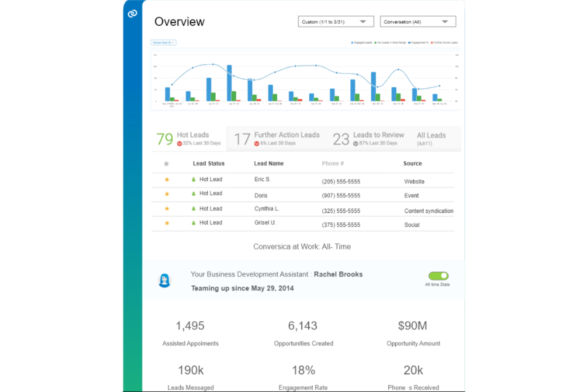Click the tallest blue bar in chart
The width and height of the screenshot is (588, 392).
(229, 83)
